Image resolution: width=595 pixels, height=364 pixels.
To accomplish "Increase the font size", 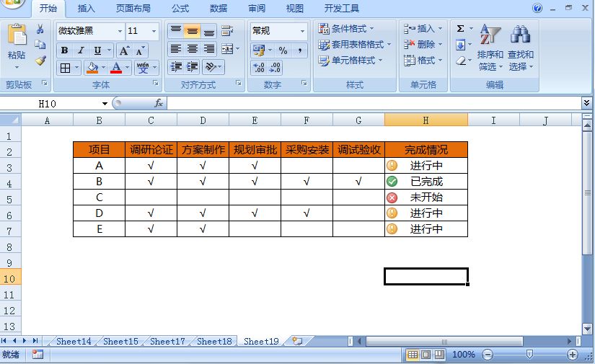I will click(x=124, y=50).
